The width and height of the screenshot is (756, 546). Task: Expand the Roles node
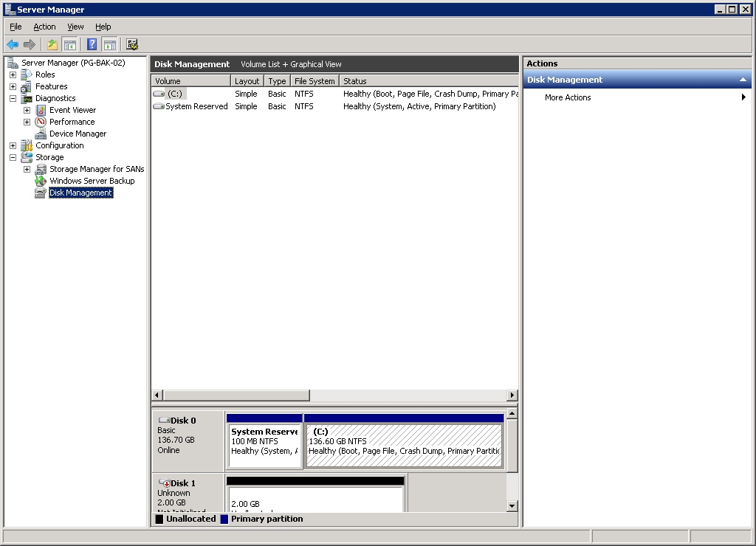(x=13, y=75)
